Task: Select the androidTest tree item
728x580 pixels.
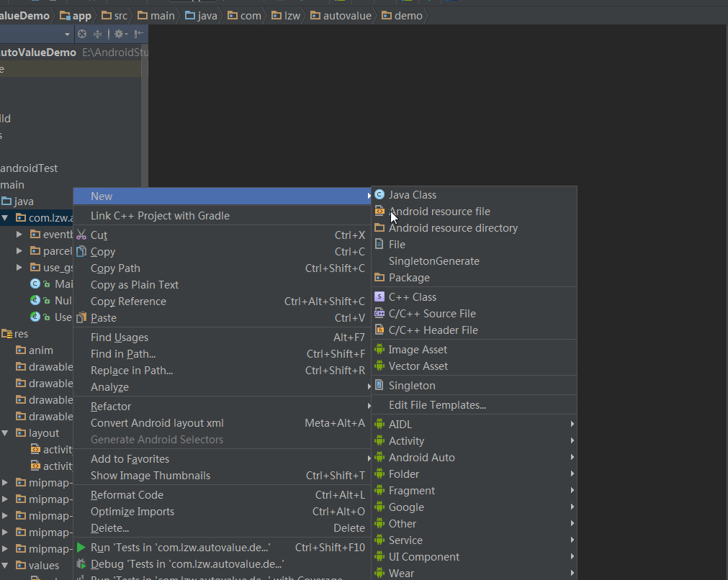Action: coord(29,168)
